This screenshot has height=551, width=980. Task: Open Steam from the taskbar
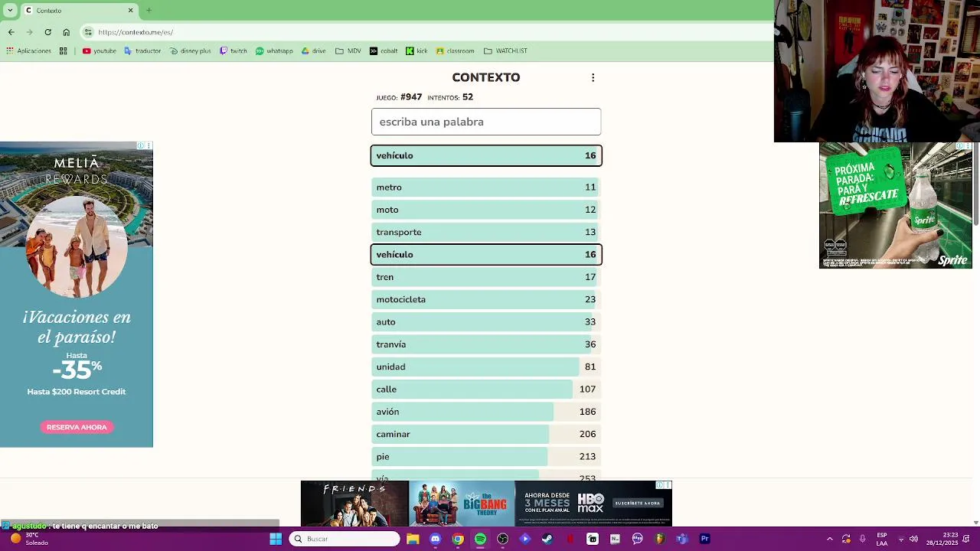[547, 539]
